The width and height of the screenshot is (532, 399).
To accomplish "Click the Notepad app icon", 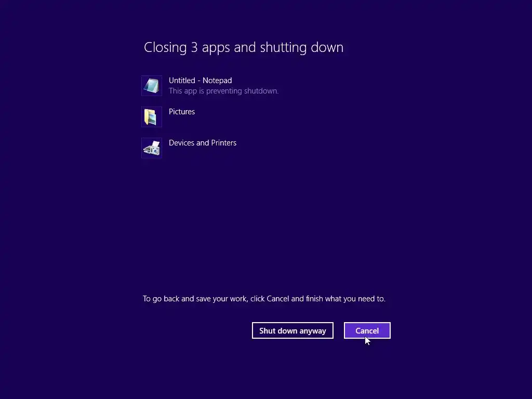I will pos(152,86).
